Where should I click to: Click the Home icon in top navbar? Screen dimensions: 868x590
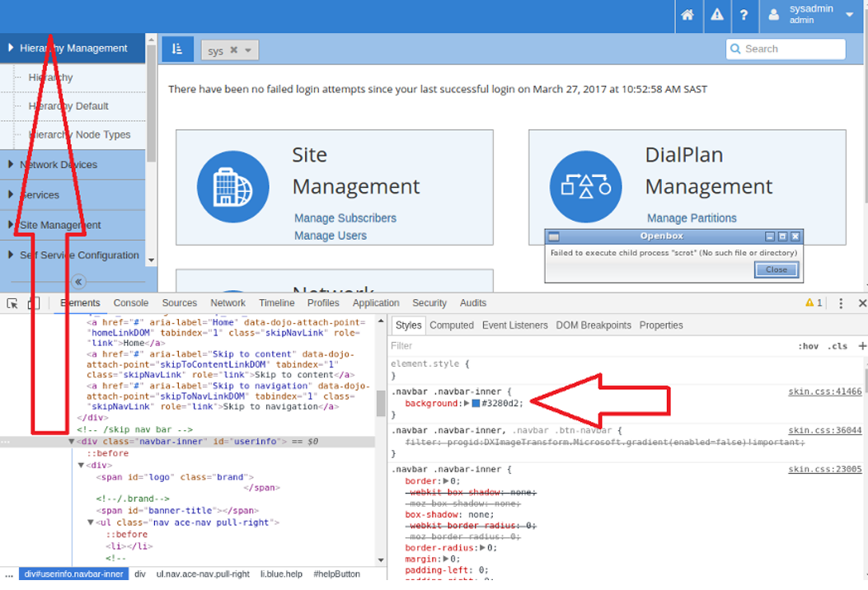coord(687,15)
